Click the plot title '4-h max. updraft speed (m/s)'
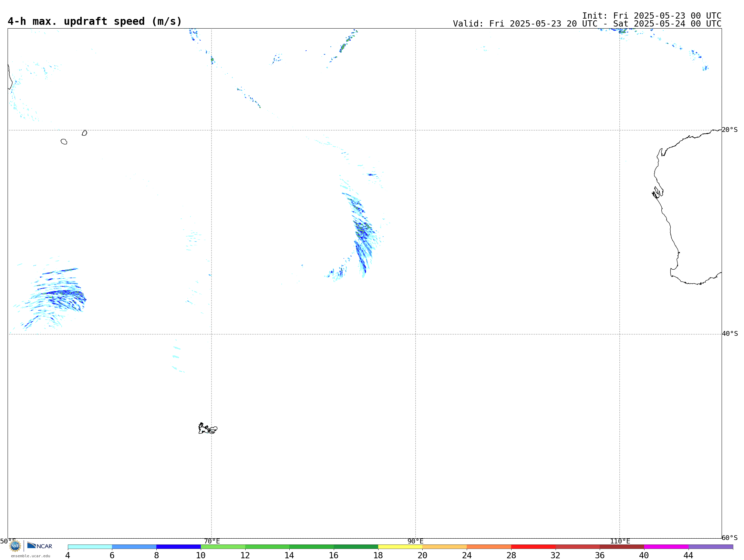 pyautogui.click(x=95, y=21)
